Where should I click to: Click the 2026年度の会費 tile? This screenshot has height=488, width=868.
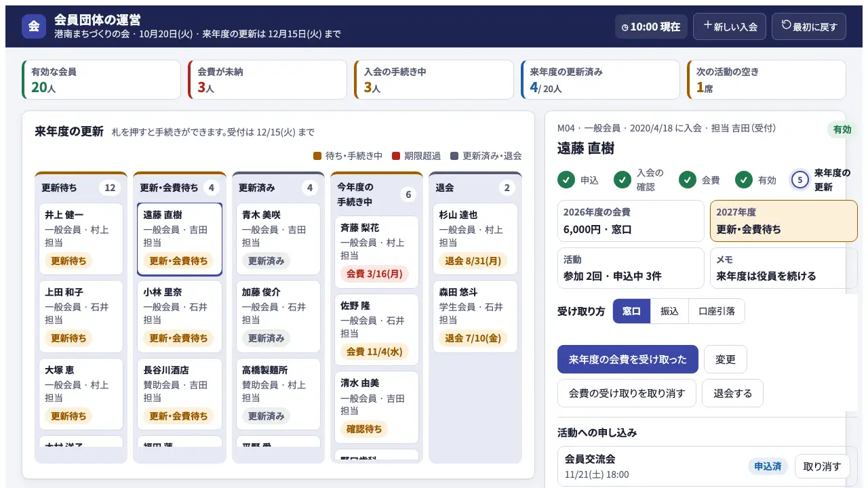[631, 221]
